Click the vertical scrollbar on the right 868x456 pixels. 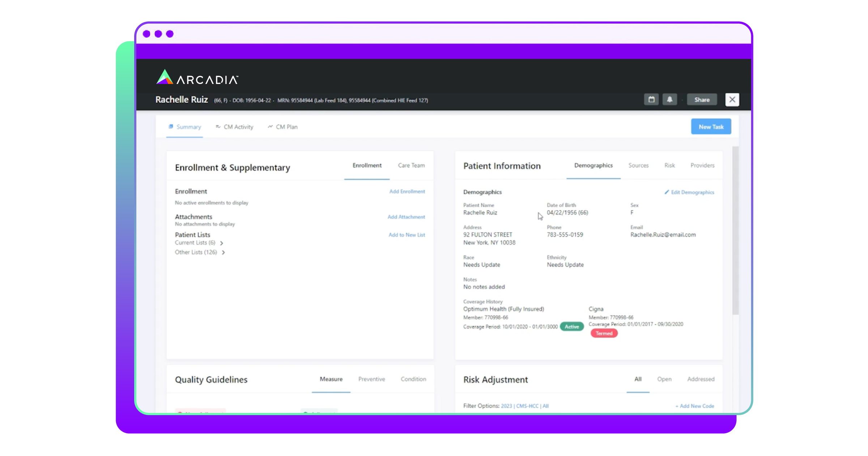click(735, 231)
